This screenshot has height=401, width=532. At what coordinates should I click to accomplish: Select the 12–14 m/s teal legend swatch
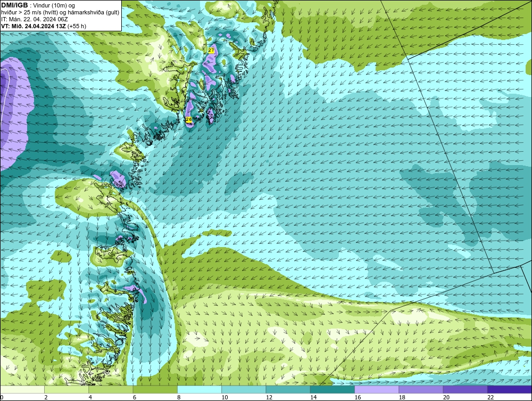pos(288,389)
